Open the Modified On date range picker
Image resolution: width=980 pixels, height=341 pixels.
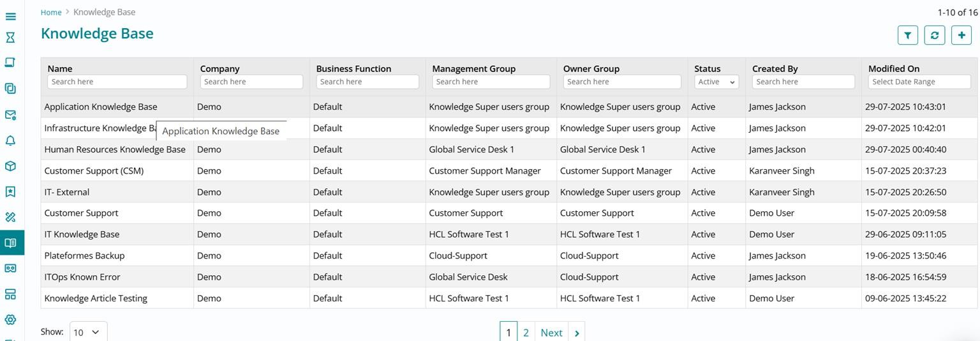919,82
